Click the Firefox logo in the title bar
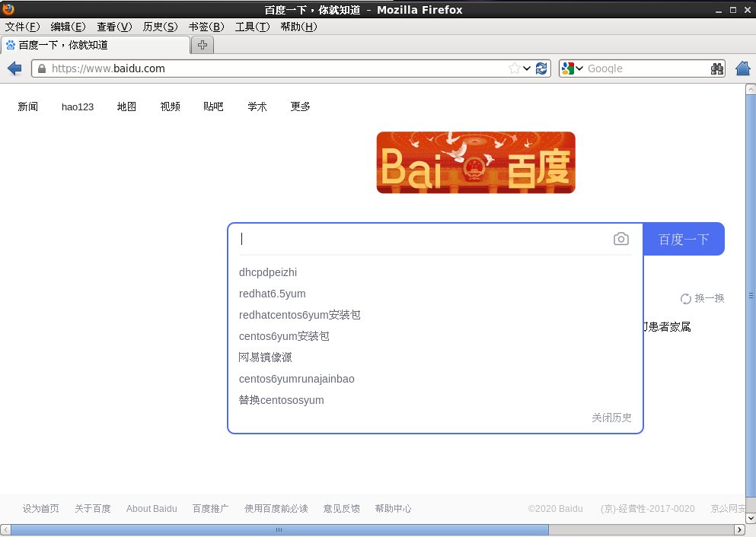 click(x=8, y=9)
